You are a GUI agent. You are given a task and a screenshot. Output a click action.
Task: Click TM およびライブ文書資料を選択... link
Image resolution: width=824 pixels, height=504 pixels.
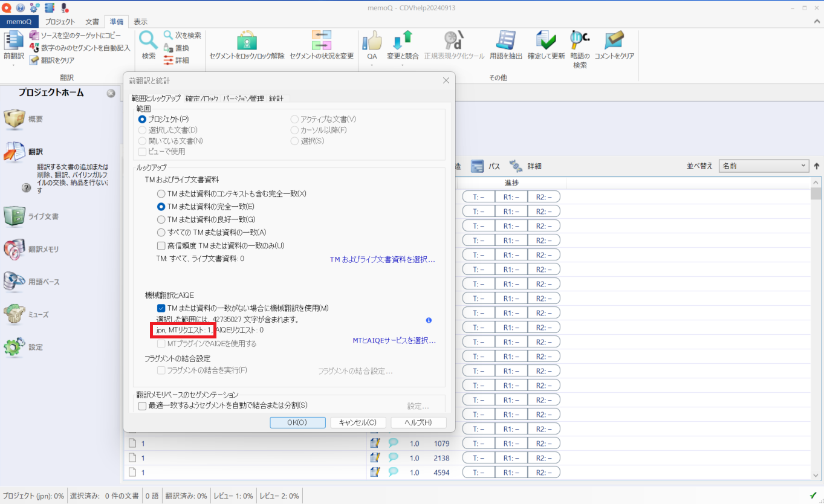click(x=382, y=259)
